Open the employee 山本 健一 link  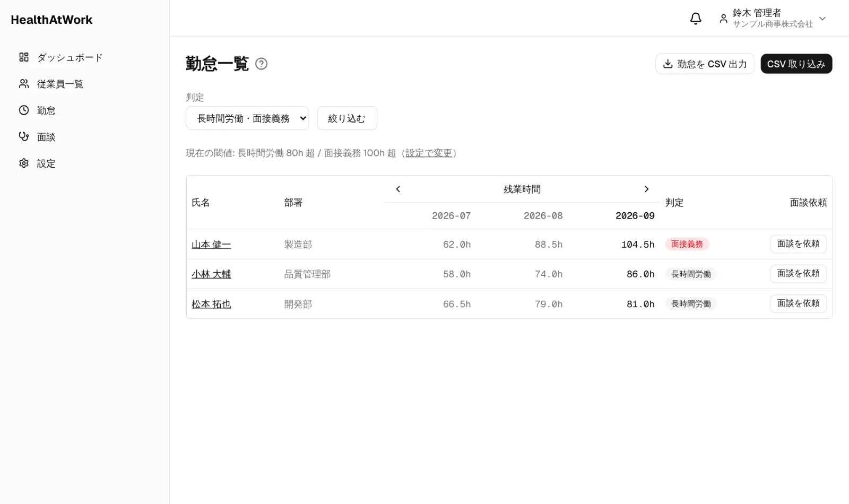tap(211, 245)
